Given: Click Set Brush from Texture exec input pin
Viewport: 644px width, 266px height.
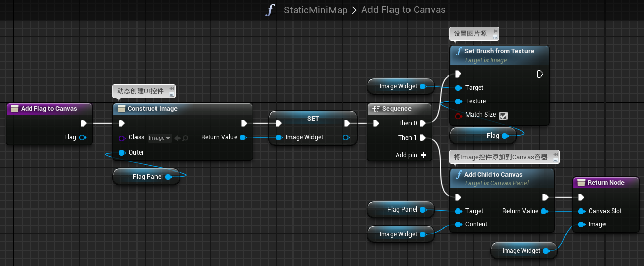Looking at the screenshot, I should click(458, 74).
